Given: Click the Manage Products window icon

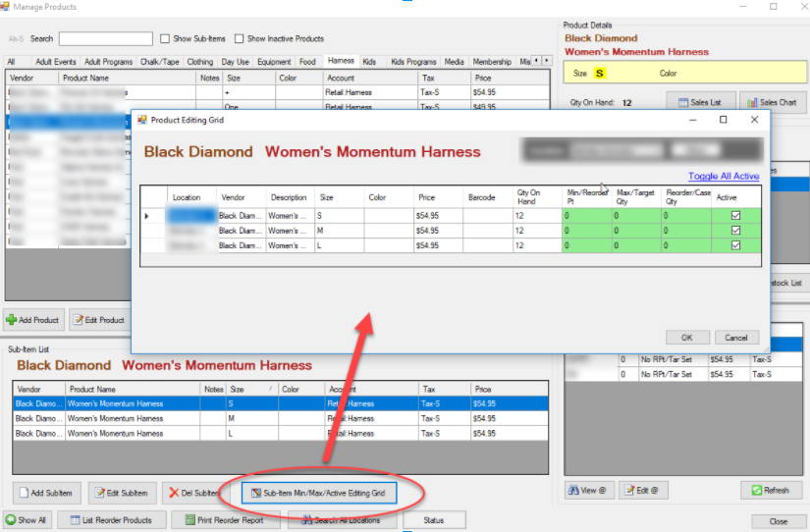Looking at the screenshot, I should [5, 7].
